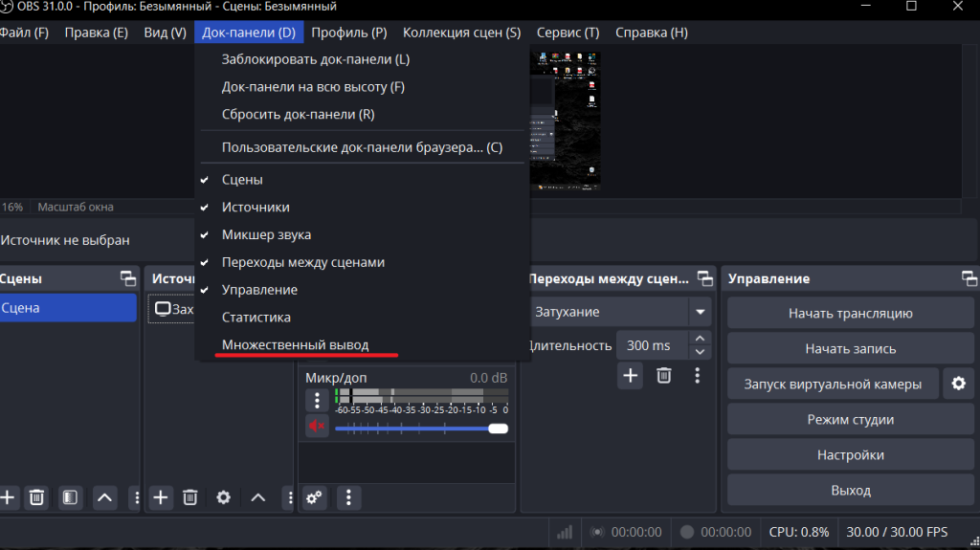The height and width of the screenshot is (550, 980).
Task: Select Множественный вывод menu entry
Action: point(295,344)
